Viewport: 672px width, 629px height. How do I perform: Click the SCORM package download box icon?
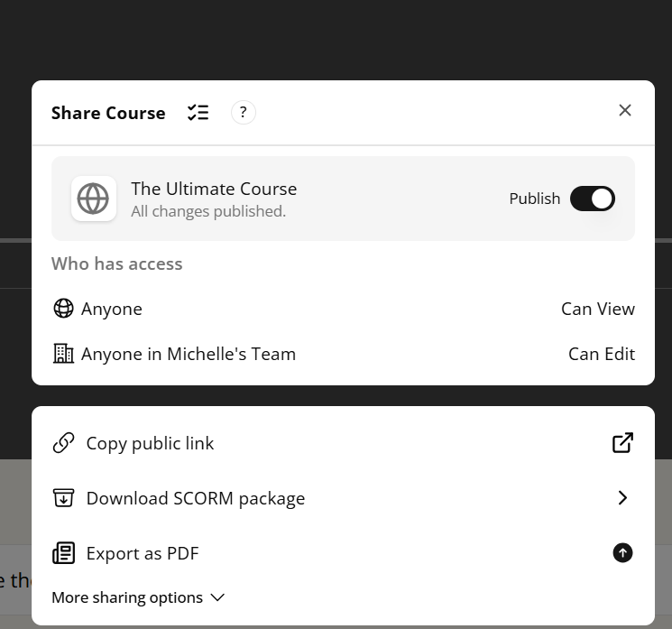[x=63, y=498]
